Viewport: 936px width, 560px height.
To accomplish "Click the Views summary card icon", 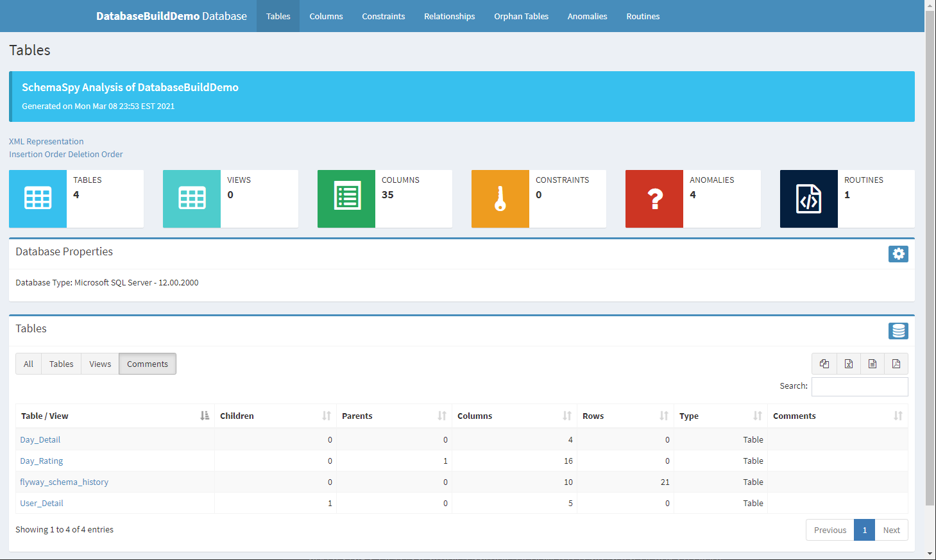I will (x=192, y=199).
